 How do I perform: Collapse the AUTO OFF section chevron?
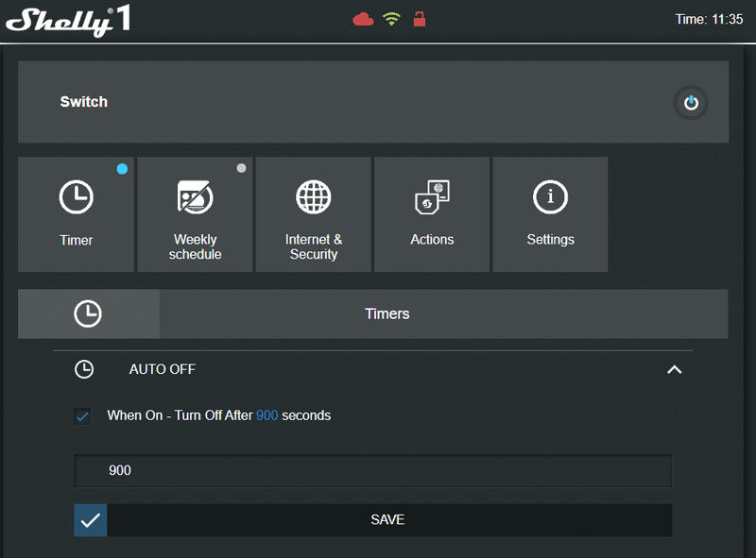tap(675, 369)
